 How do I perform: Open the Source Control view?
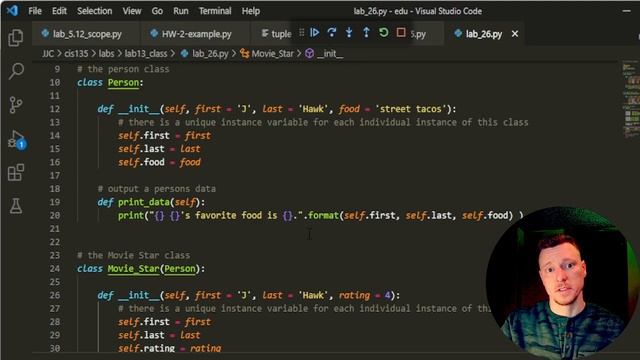(x=16, y=105)
